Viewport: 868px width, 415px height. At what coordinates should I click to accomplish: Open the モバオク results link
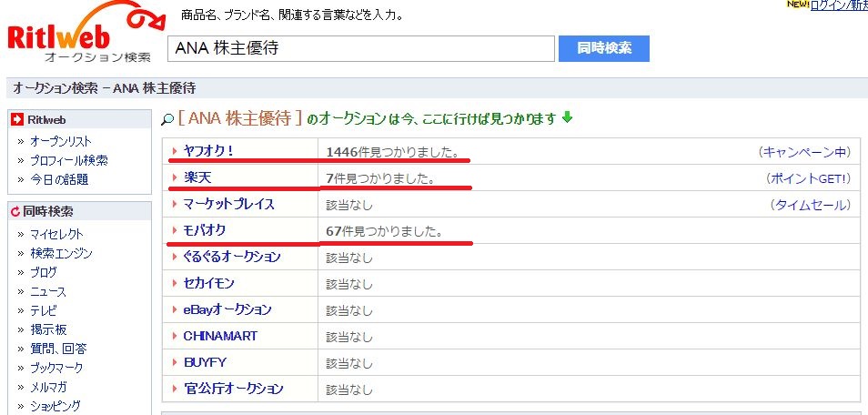(x=205, y=230)
